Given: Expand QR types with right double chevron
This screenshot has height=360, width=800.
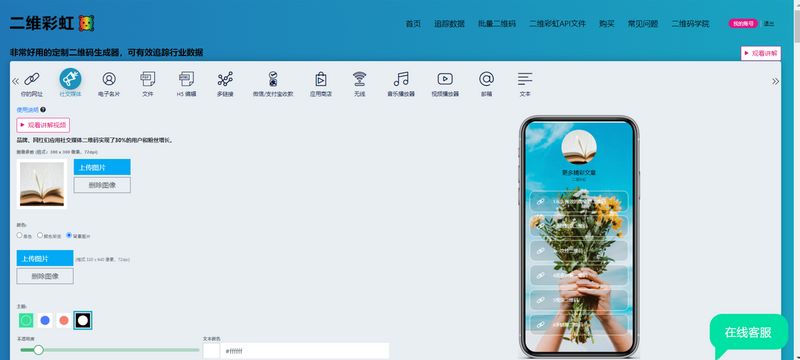Looking at the screenshot, I should tap(776, 81).
